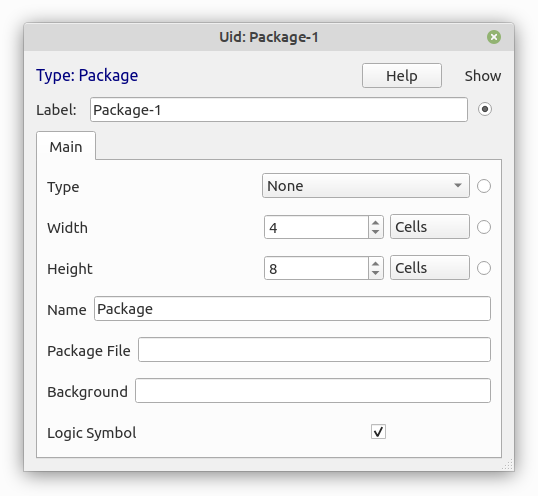Open the Type dropdown showing None
The image size is (538, 496).
(366, 186)
